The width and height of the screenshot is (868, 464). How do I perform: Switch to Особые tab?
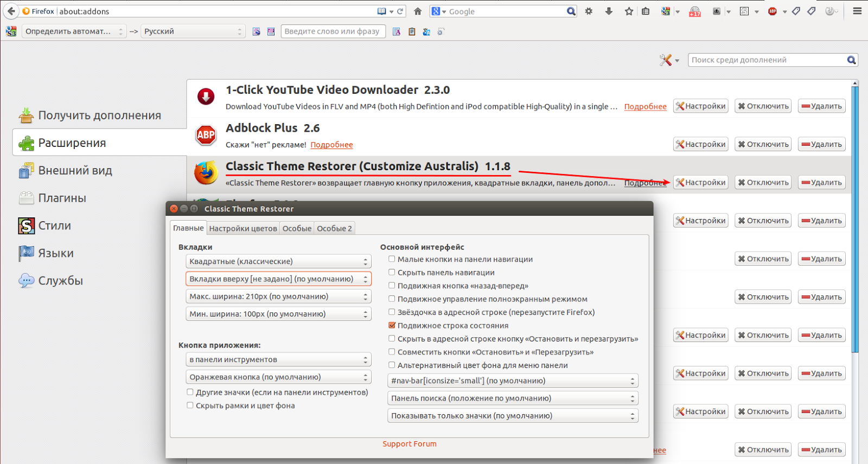click(297, 228)
